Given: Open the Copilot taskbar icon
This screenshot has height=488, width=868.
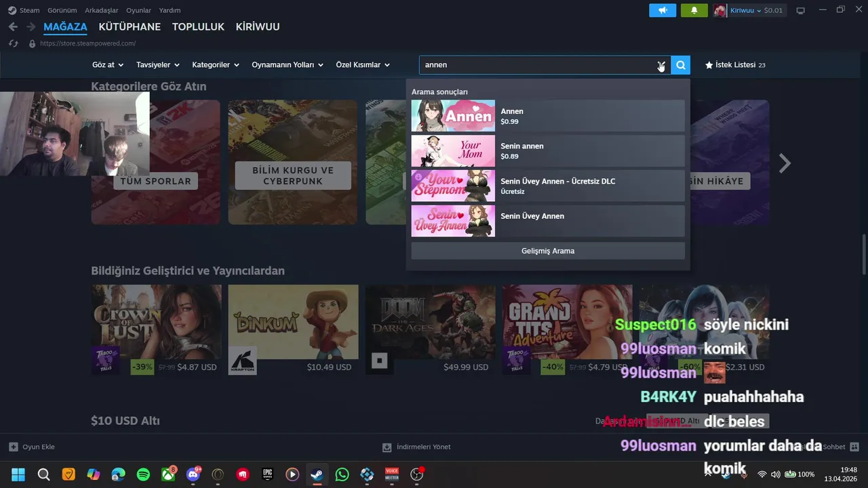Looking at the screenshot, I should coord(93,474).
